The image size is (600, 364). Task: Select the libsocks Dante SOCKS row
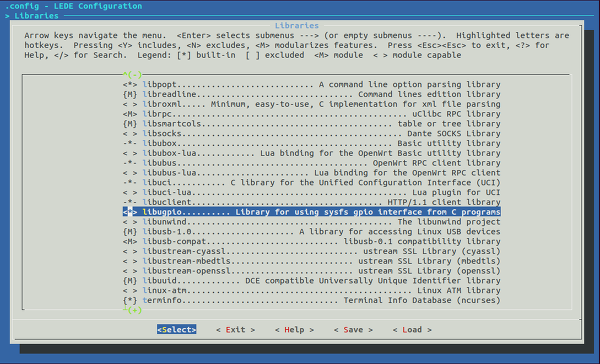tap(321, 134)
